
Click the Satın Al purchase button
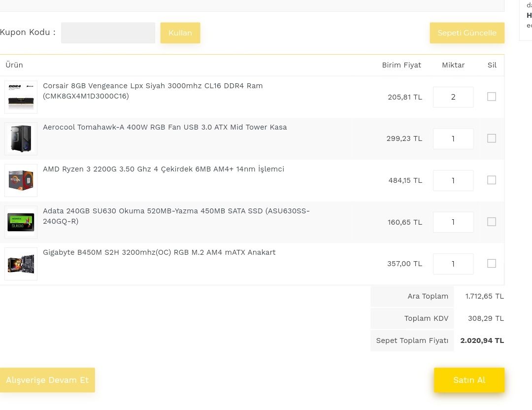[x=469, y=380]
